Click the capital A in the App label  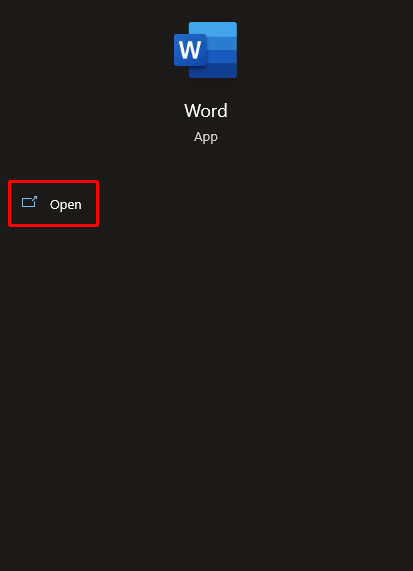pyautogui.click(x=198, y=136)
